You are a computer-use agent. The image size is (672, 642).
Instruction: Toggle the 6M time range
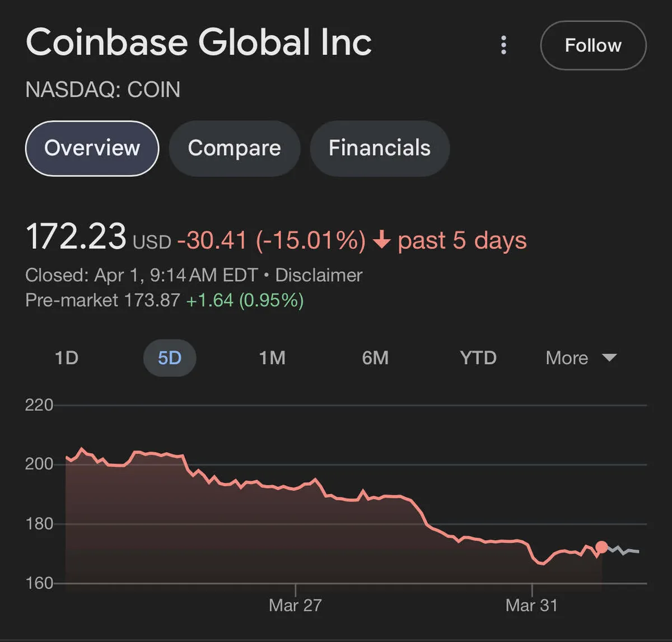[x=375, y=358]
